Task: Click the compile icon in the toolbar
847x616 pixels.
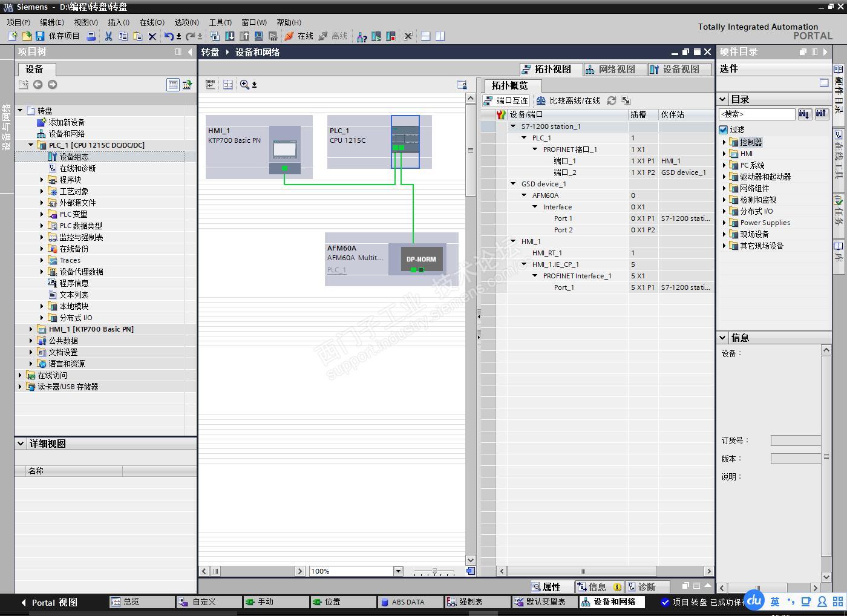Action: [215, 36]
